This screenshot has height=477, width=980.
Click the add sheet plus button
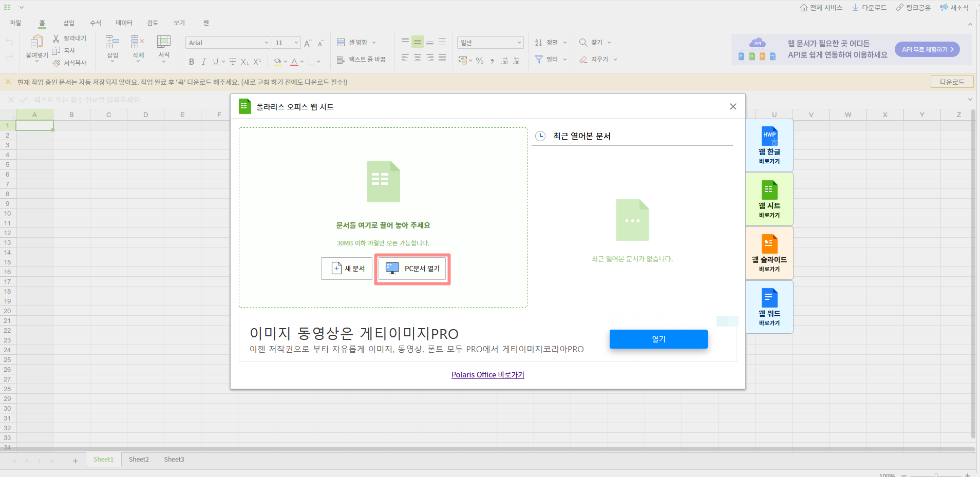pos(75,461)
